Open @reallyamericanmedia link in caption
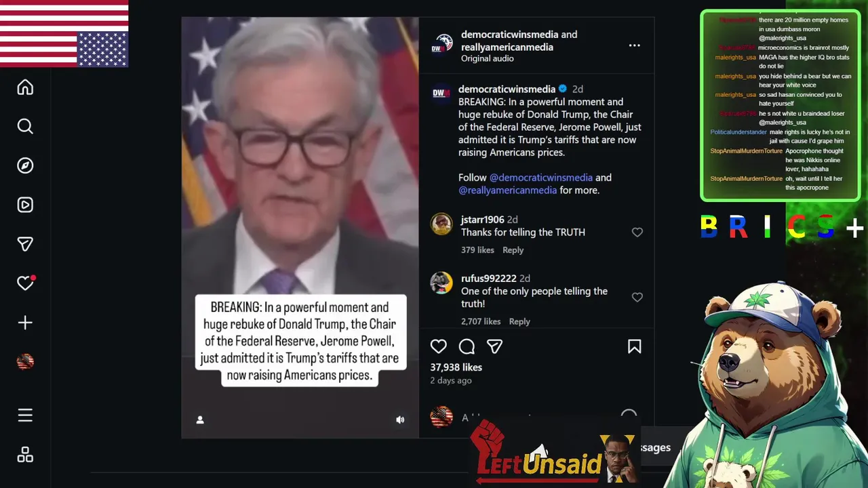Viewport: 868px width, 488px height. coord(507,190)
